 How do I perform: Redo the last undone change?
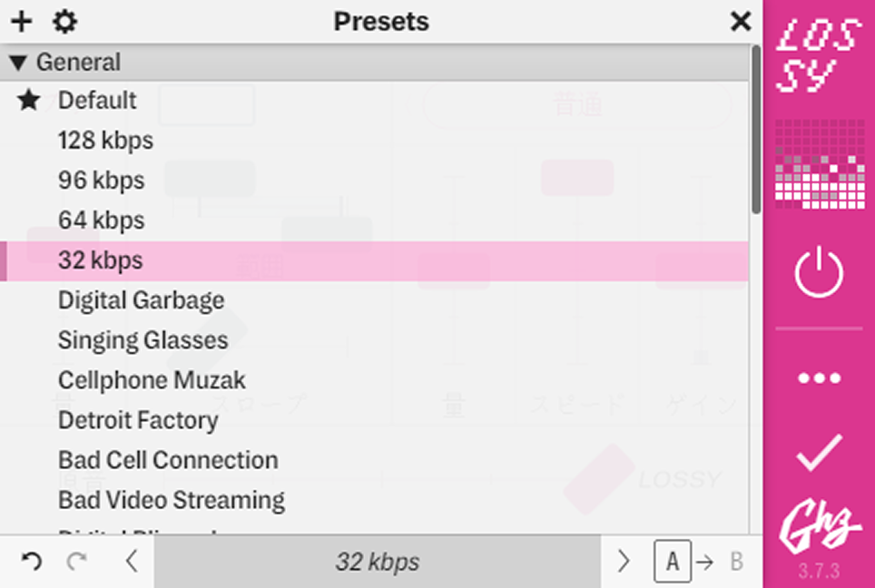(76, 561)
